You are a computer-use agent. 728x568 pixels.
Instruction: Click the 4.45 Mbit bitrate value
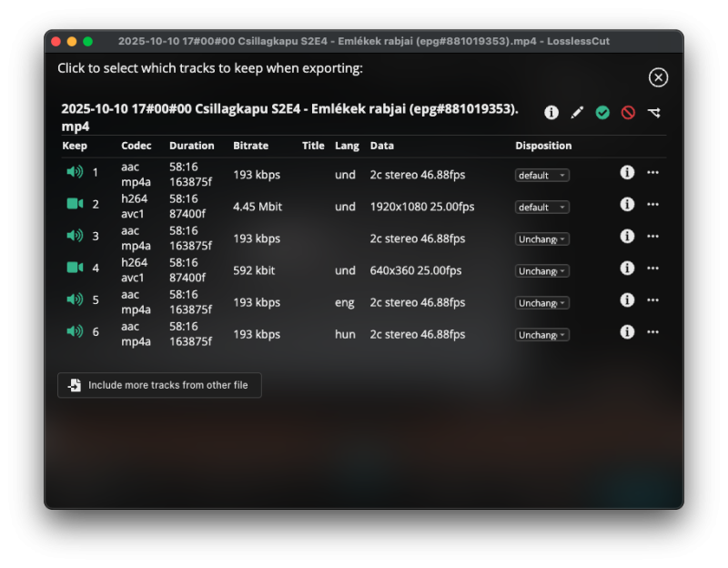[x=258, y=207]
